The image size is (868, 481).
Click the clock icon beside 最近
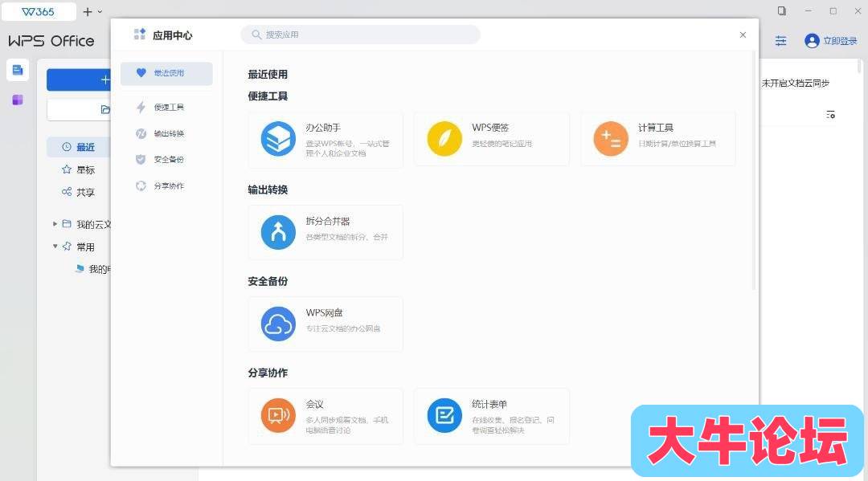click(67, 147)
